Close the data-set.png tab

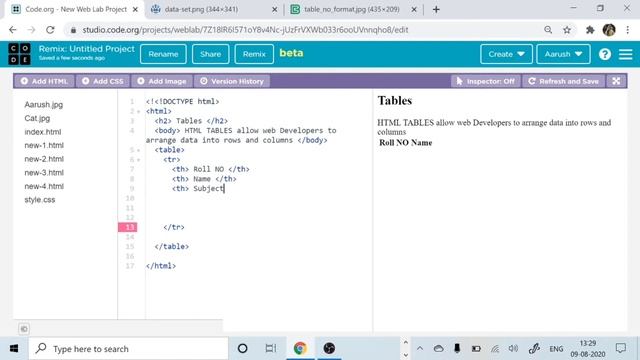pos(275,9)
